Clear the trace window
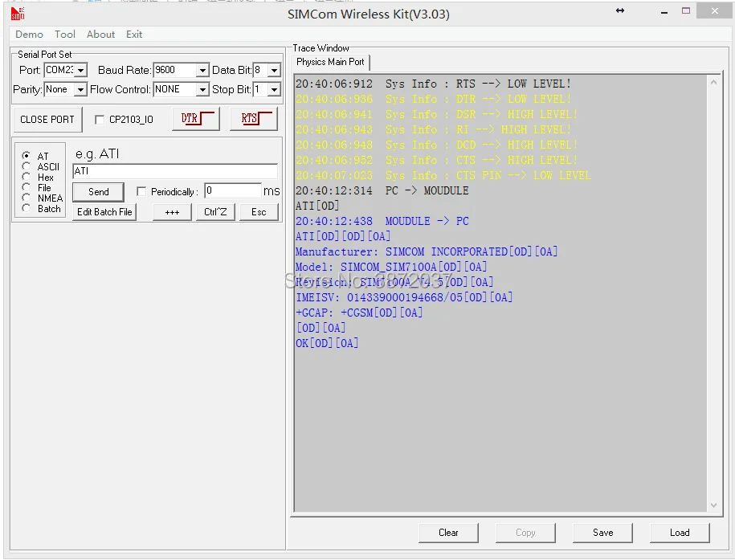 tap(448, 533)
